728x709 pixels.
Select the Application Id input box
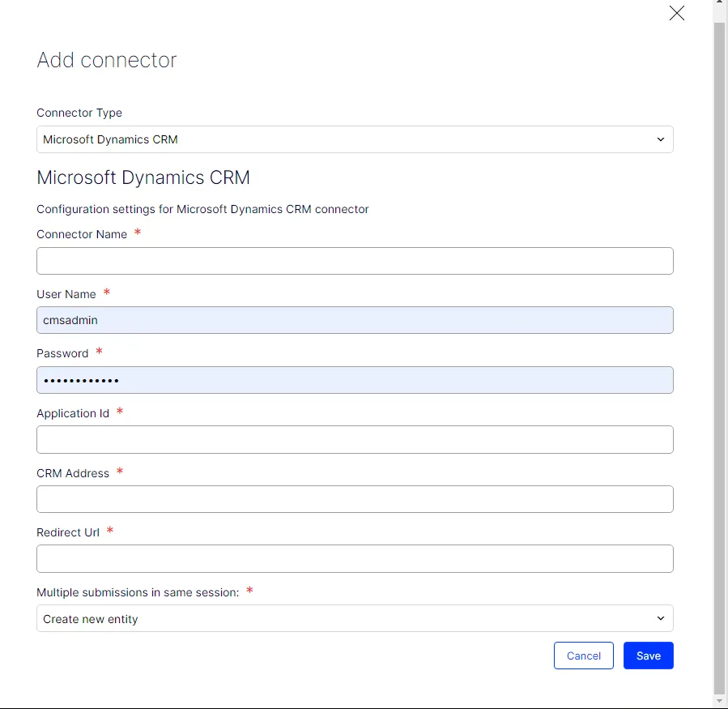click(x=355, y=439)
